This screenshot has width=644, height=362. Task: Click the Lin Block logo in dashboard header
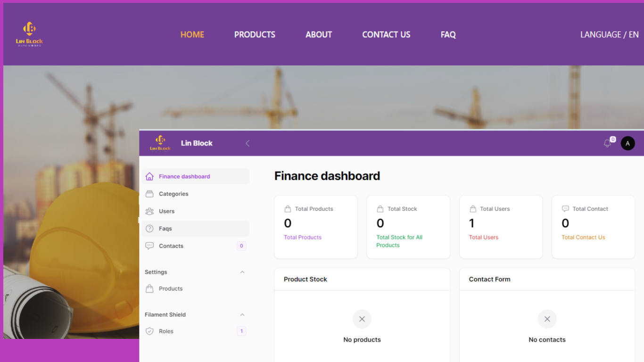(160, 143)
